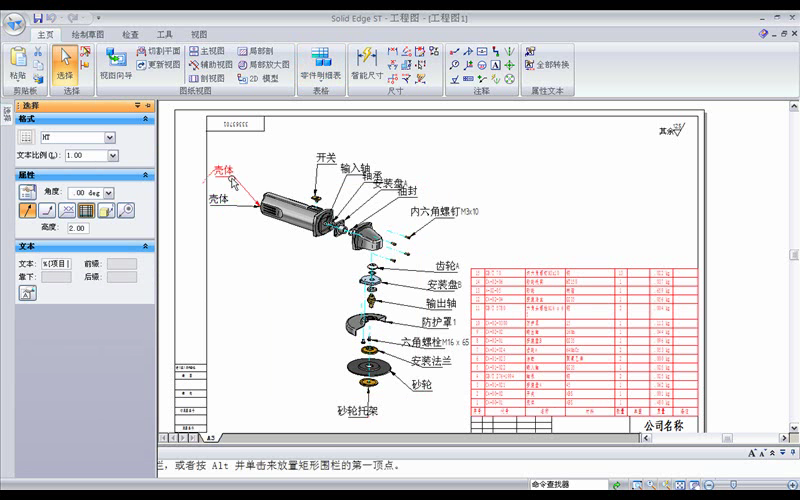The image size is (800, 500).
Task: Toggle the item number grid property button
Action: click(x=86, y=210)
